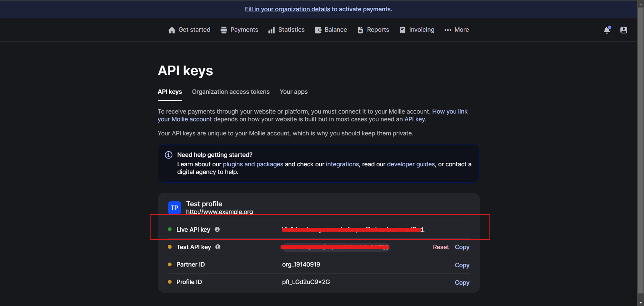Go to the Invoicing section
Viewport: 644px width, 306px height.
[x=417, y=30]
